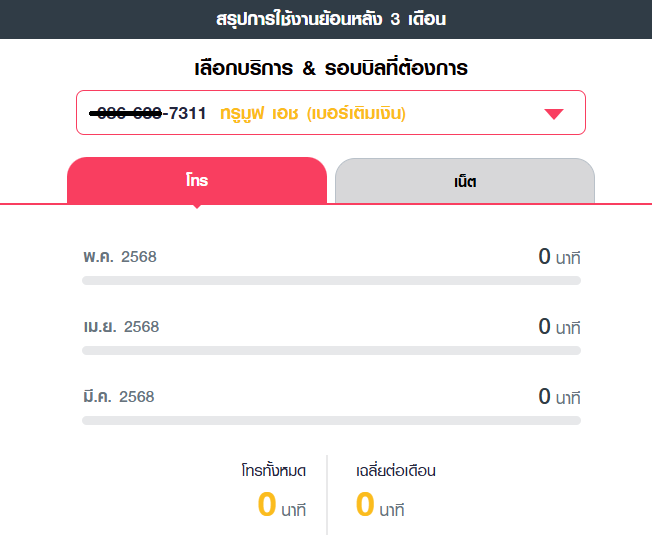The width and height of the screenshot is (652, 535).
Task: Click the เม.ย. 2568 usage bar
Action: 331,350
